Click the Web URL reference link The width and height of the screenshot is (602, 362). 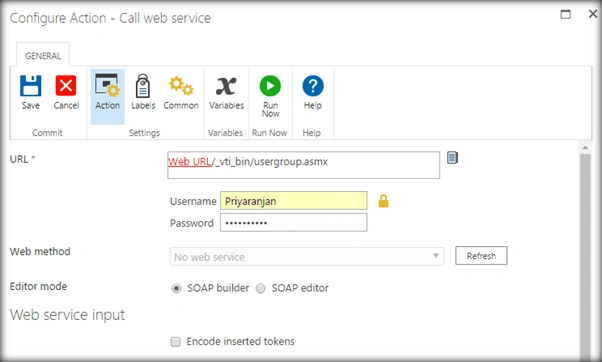pyautogui.click(x=190, y=162)
